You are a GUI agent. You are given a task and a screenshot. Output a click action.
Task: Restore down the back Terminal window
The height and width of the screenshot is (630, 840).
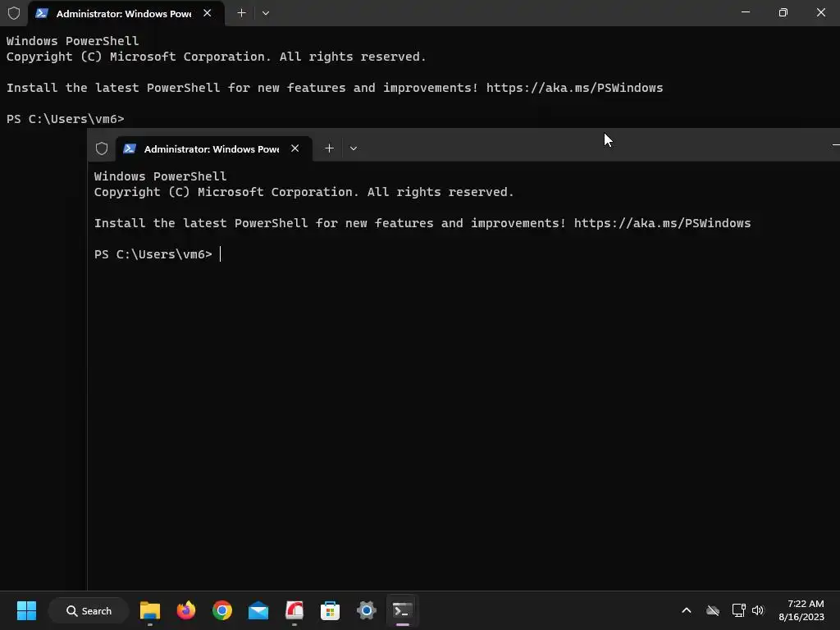pyautogui.click(x=783, y=11)
